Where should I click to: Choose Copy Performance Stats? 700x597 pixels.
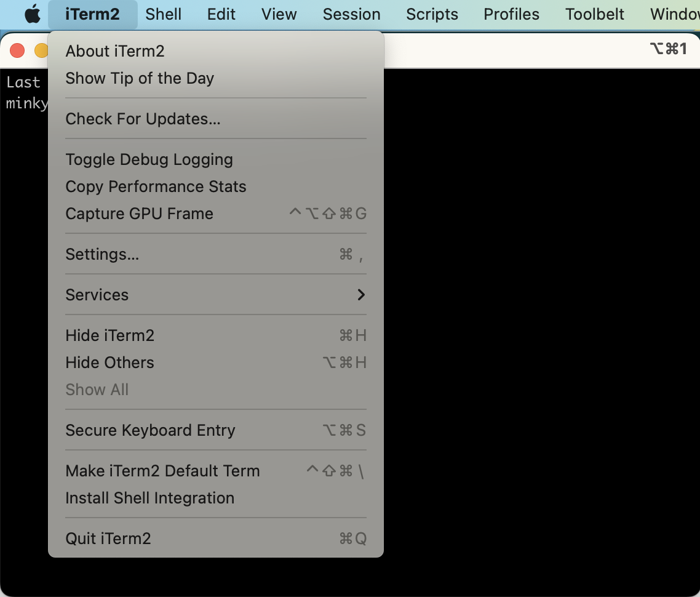216,186
